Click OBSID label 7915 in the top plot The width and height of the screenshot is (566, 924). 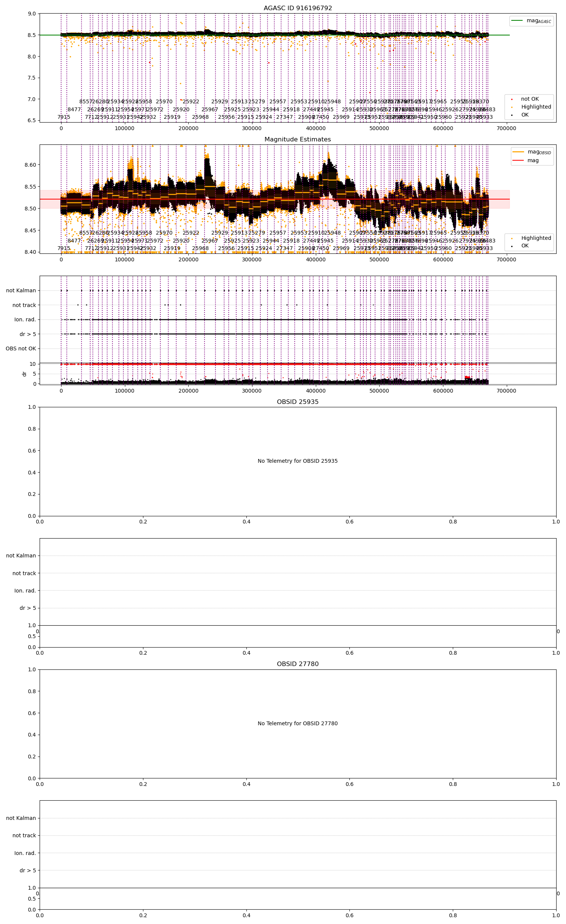pos(64,117)
